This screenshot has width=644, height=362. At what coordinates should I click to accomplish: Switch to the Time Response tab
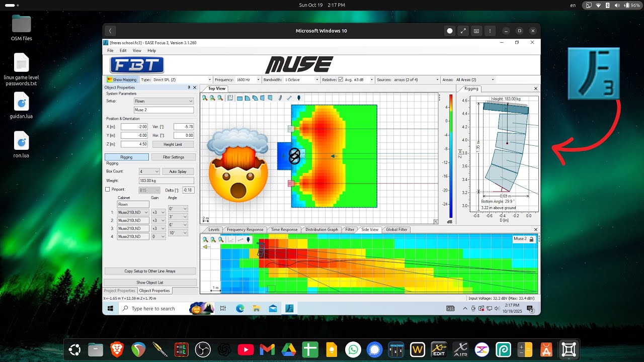tap(284, 230)
